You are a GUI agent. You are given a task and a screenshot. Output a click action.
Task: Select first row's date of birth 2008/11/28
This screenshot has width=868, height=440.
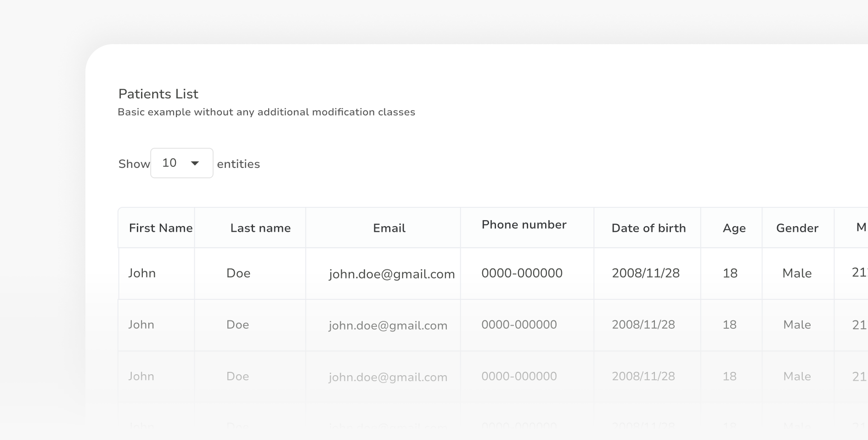pyautogui.click(x=645, y=273)
